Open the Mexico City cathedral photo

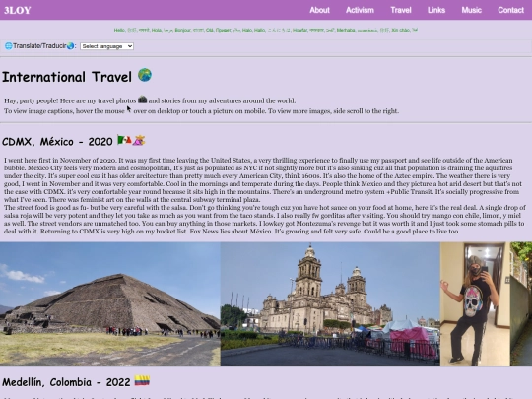click(330, 303)
